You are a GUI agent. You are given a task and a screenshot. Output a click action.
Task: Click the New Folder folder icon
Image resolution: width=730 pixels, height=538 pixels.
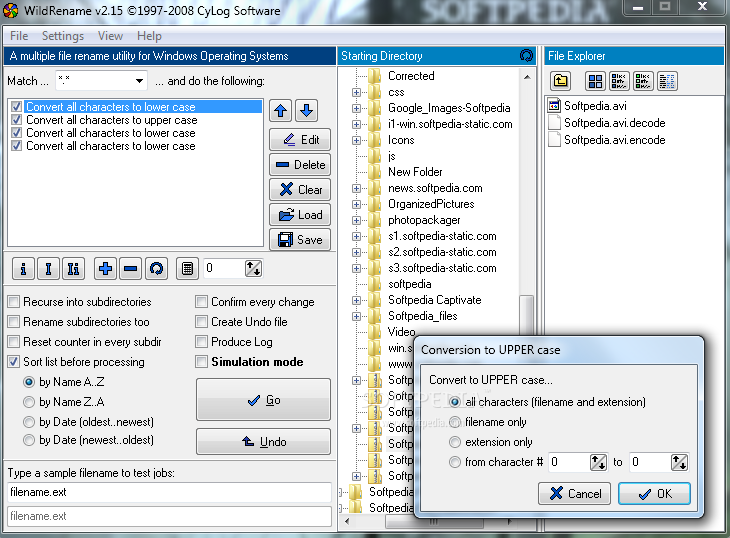(x=375, y=172)
